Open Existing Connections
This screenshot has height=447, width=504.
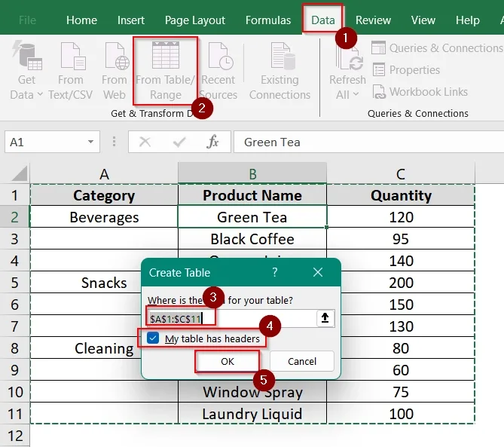point(279,71)
